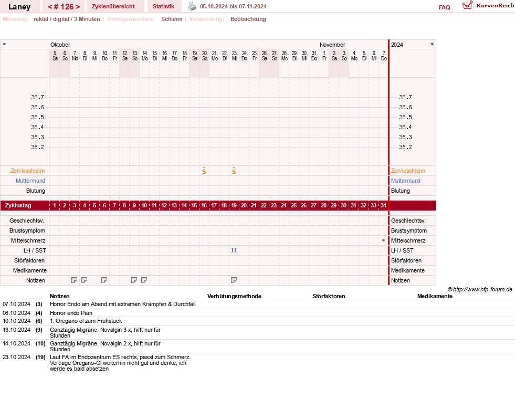Select Zyklustag cell 34

pyautogui.click(x=383, y=205)
